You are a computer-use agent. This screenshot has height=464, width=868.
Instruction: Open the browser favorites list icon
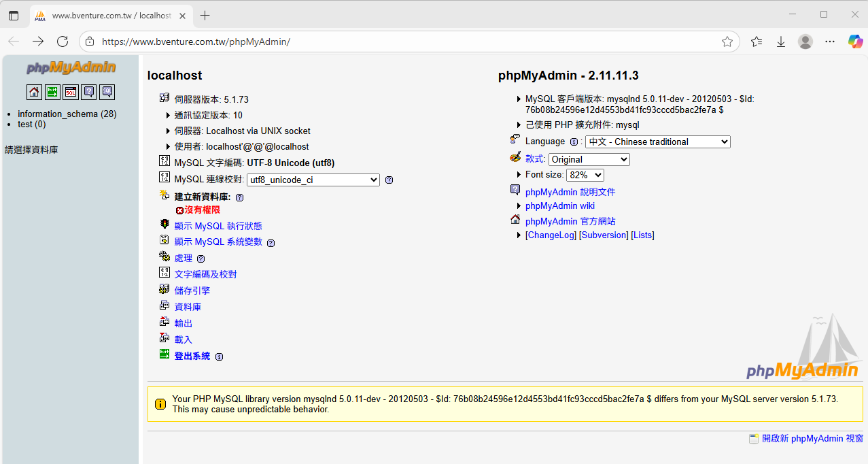click(x=757, y=42)
